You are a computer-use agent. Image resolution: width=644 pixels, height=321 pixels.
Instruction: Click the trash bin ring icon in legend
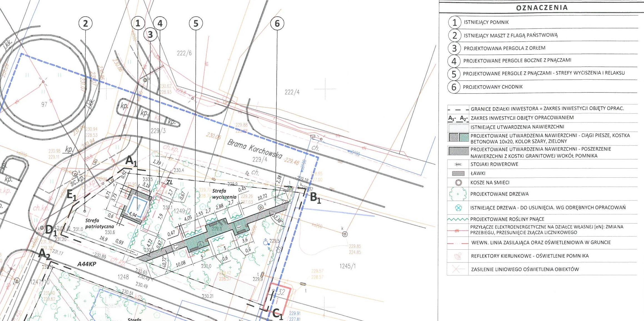tap(458, 182)
